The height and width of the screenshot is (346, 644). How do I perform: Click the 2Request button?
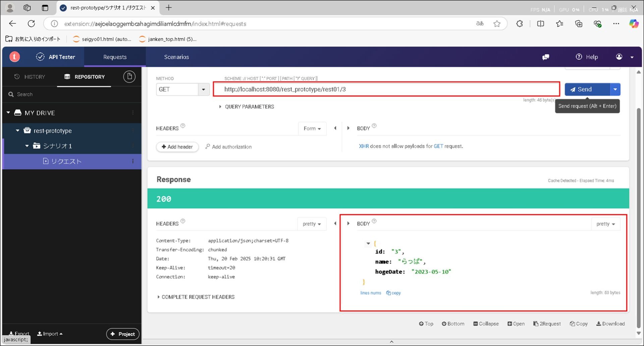point(547,324)
